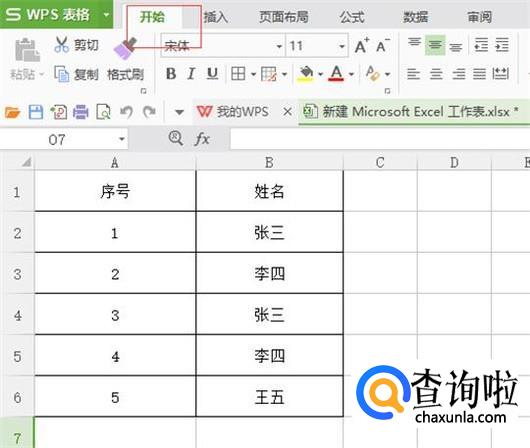
Task: Toggle Bold formatting
Action: 171,73
